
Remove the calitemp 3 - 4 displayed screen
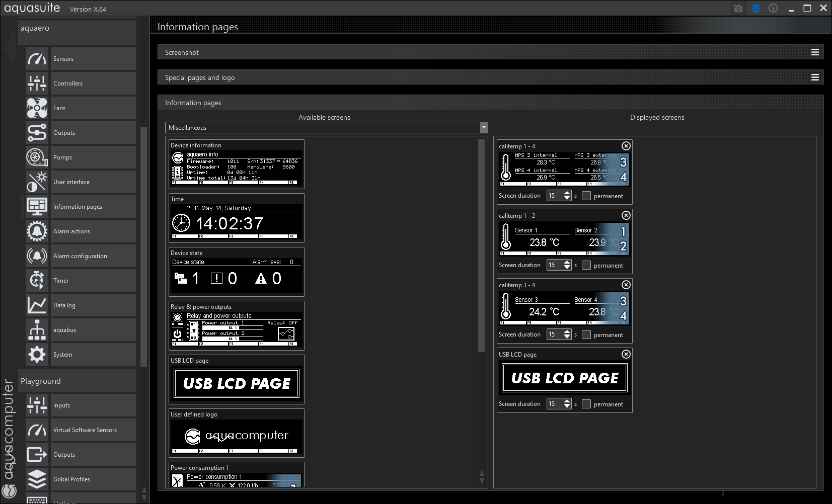click(626, 285)
